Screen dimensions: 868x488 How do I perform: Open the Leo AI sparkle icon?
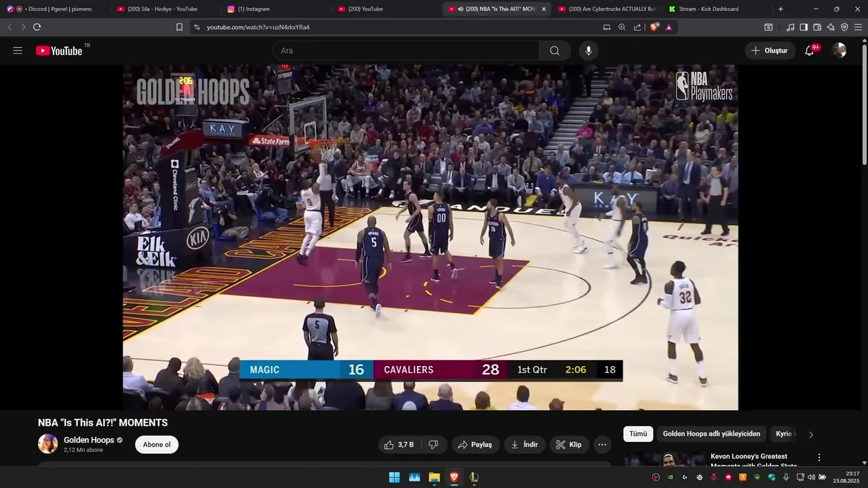point(831,27)
